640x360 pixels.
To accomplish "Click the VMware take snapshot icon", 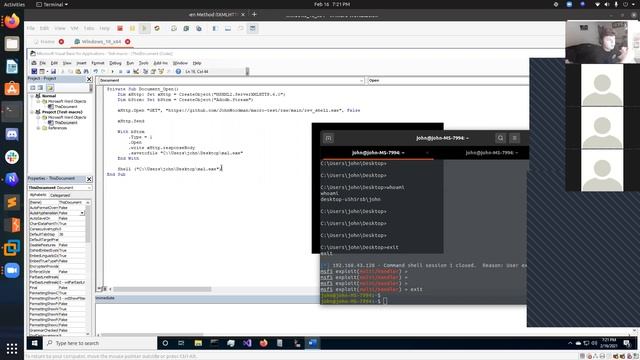I will point(174,28).
